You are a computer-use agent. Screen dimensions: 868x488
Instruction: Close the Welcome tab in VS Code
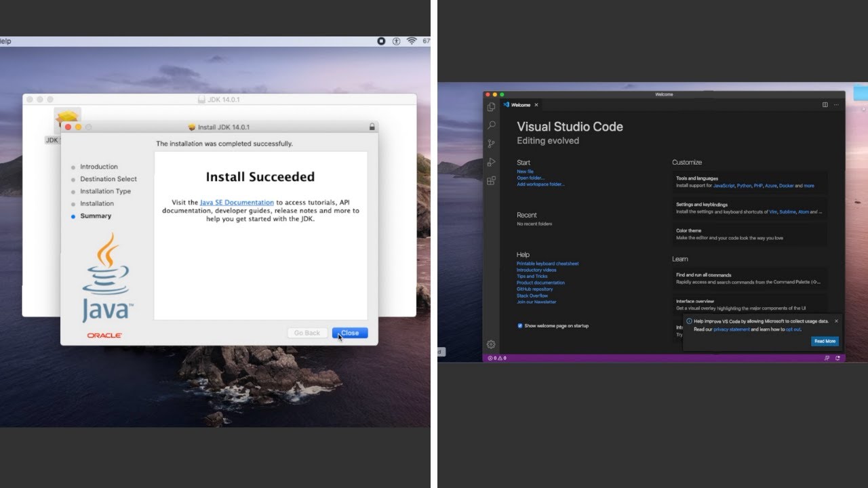tap(536, 105)
